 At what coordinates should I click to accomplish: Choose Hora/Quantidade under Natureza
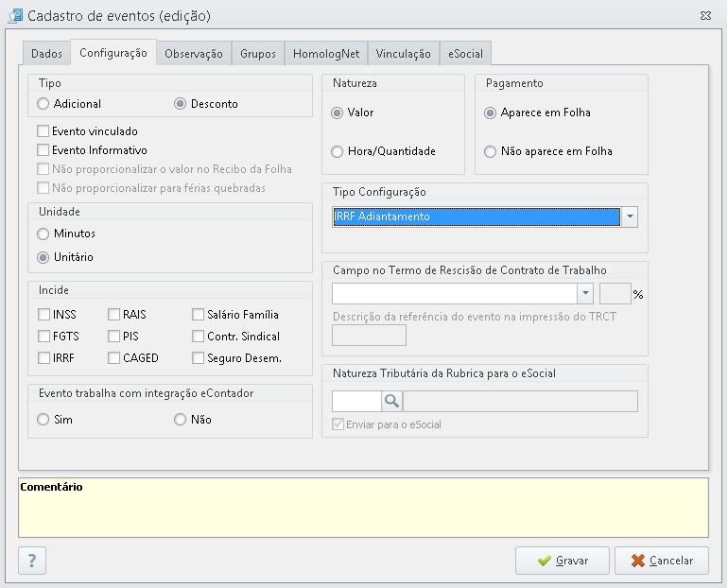[x=338, y=152]
